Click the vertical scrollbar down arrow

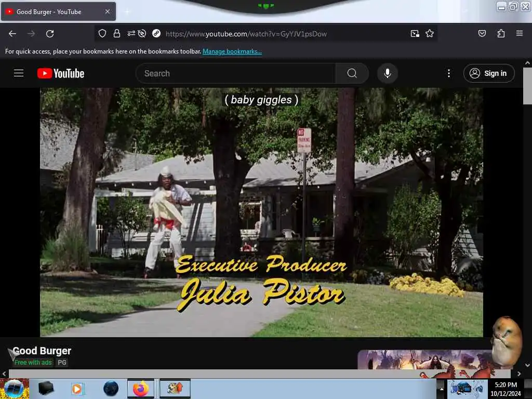(x=527, y=365)
